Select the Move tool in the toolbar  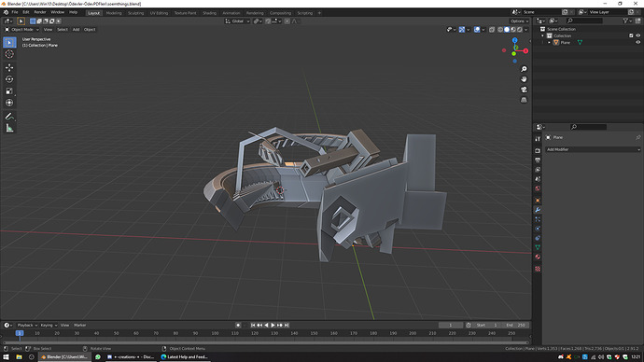pyautogui.click(x=9, y=67)
